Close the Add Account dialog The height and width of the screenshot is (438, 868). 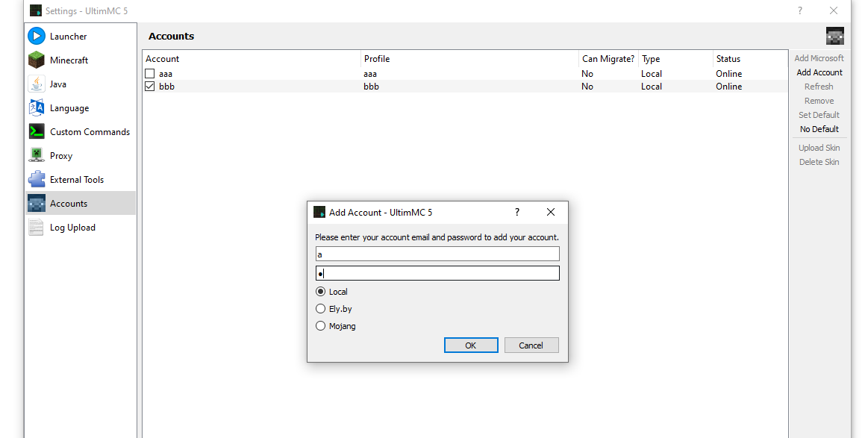tap(551, 212)
